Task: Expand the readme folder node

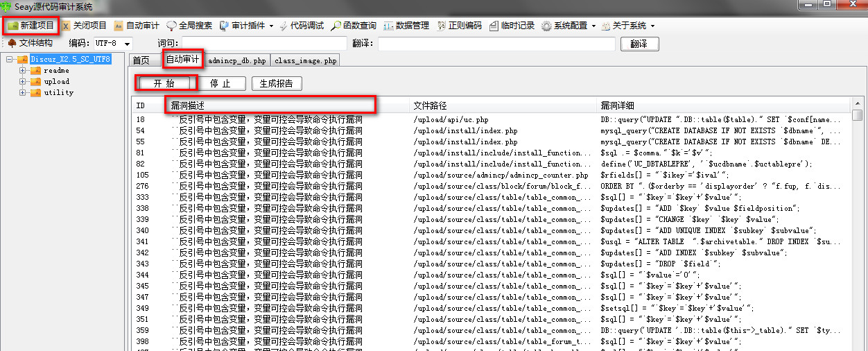Action: (x=23, y=70)
